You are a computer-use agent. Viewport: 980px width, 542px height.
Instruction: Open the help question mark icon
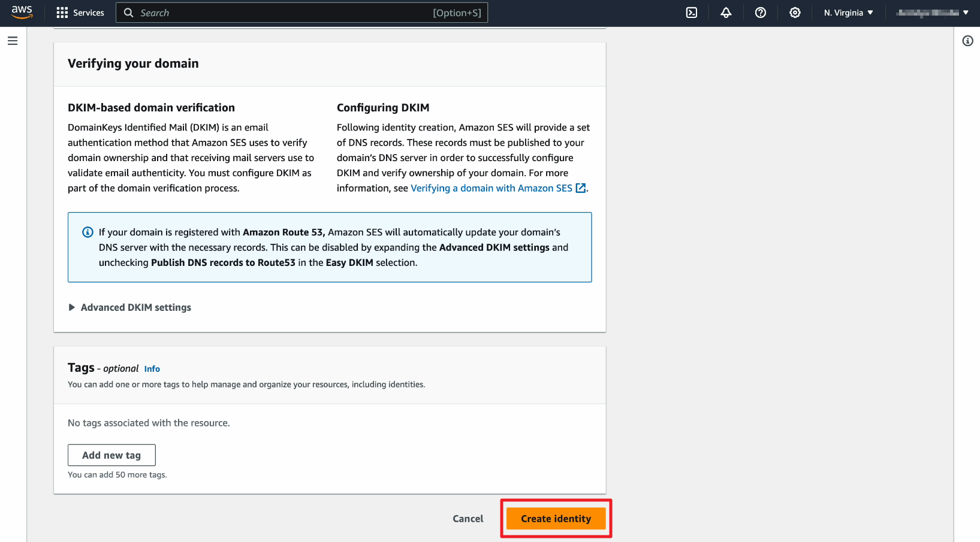760,13
